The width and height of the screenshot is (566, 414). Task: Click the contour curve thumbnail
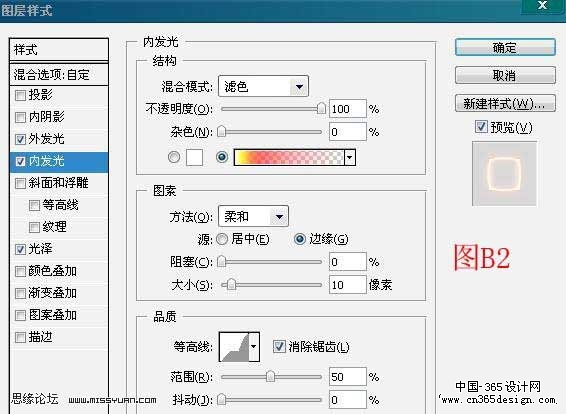pos(234,347)
